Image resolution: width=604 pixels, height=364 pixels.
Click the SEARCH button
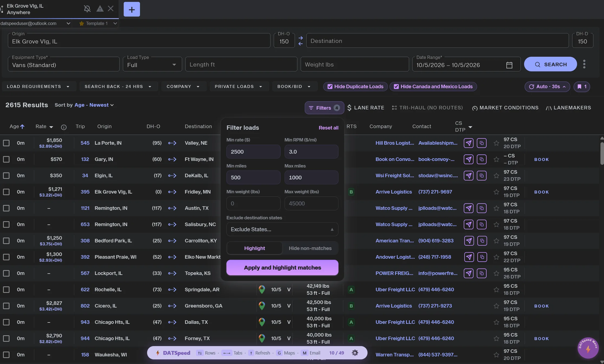(550, 64)
